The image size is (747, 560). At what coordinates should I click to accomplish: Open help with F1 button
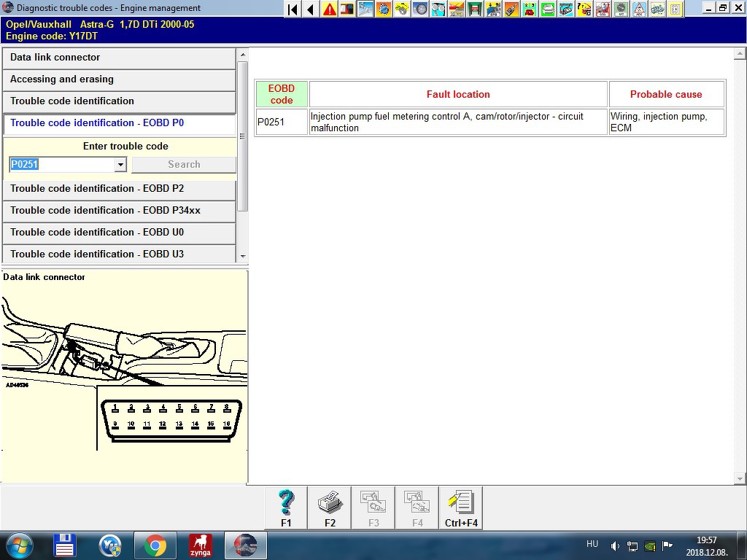pos(286,508)
